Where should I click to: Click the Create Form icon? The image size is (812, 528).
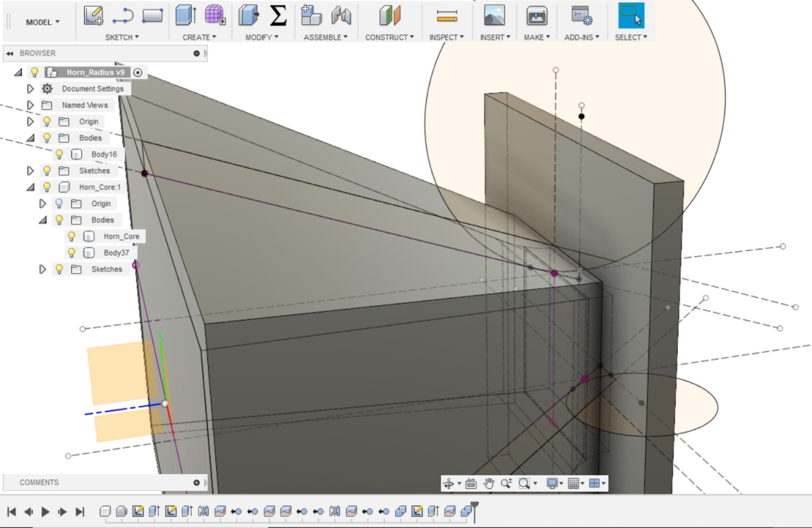click(x=215, y=15)
